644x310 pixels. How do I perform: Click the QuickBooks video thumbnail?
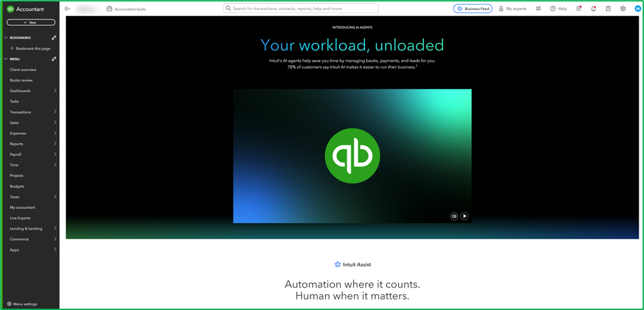[353, 156]
